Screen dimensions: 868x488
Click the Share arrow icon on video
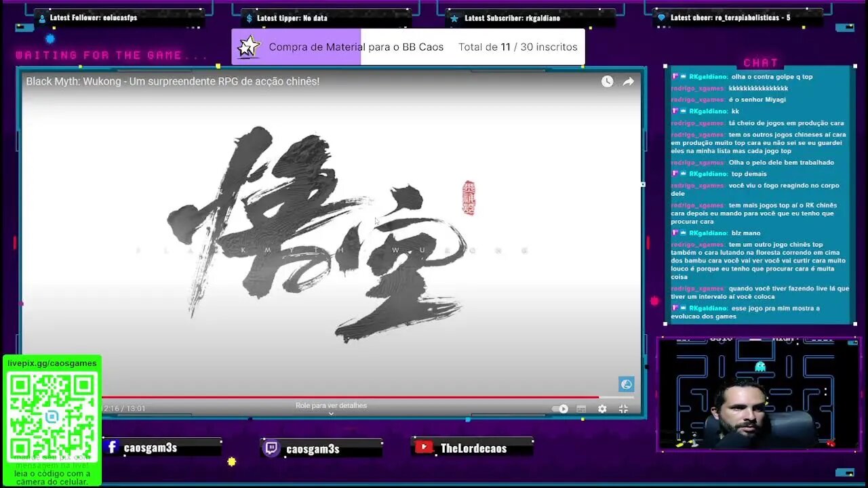(628, 81)
